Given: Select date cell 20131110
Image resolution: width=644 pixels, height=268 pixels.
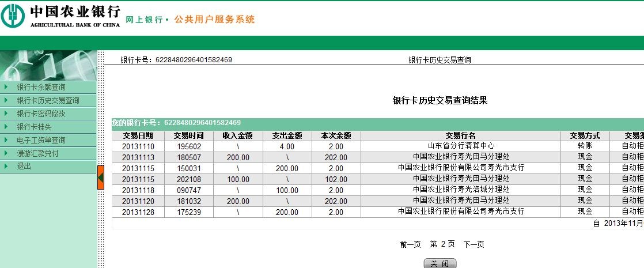Looking at the screenshot, I should (138, 146).
